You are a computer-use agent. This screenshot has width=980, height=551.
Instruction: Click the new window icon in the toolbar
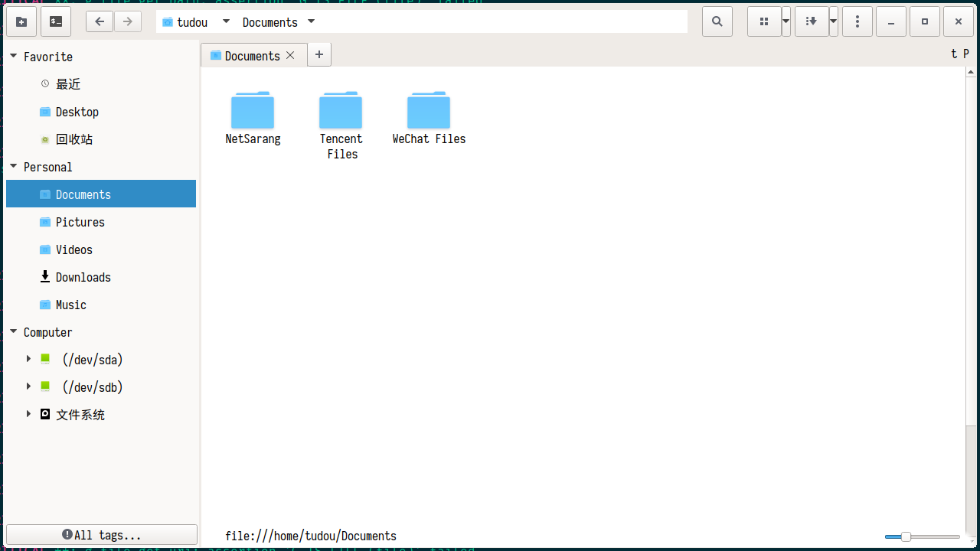coord(21,21)
